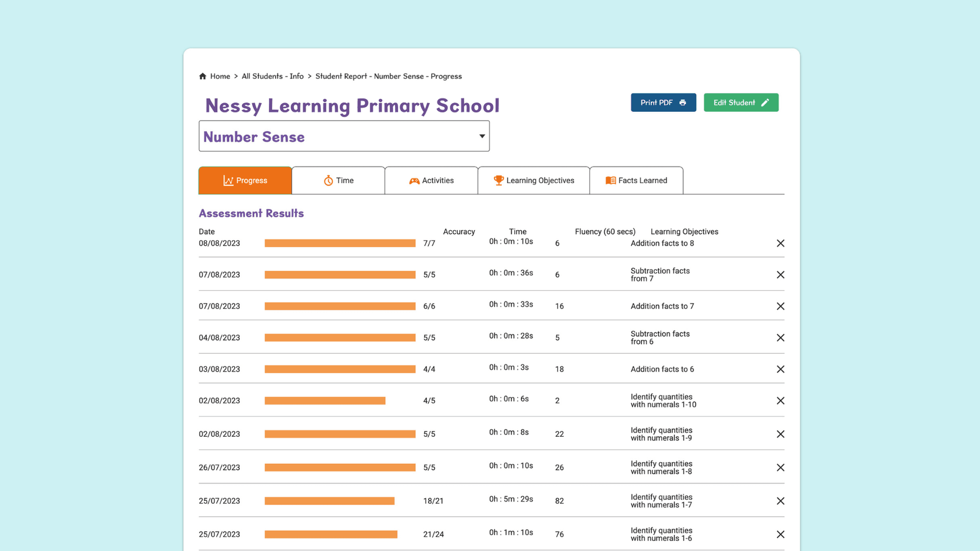Delete the numerals 1-9 assessment row
The width and height of the screenshot is (980, 551).
[x=780, y=434]
